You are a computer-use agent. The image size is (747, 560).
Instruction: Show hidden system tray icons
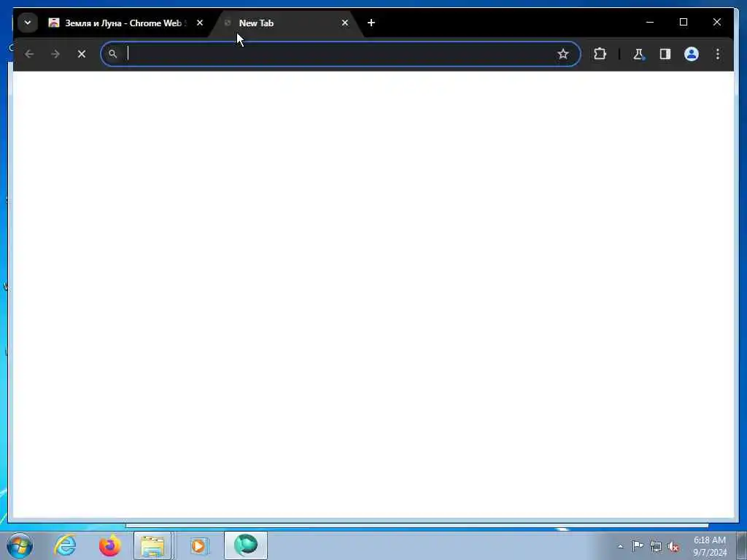click(x=620, y=546)
